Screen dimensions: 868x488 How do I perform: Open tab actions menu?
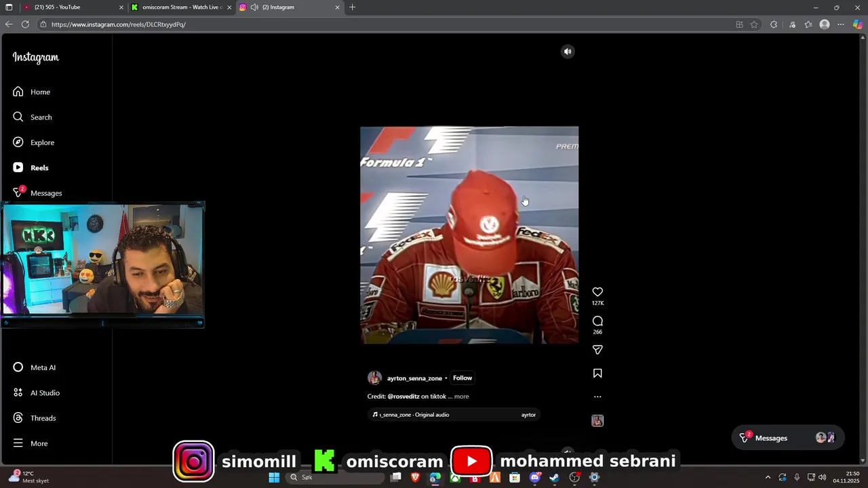(9, 7)
